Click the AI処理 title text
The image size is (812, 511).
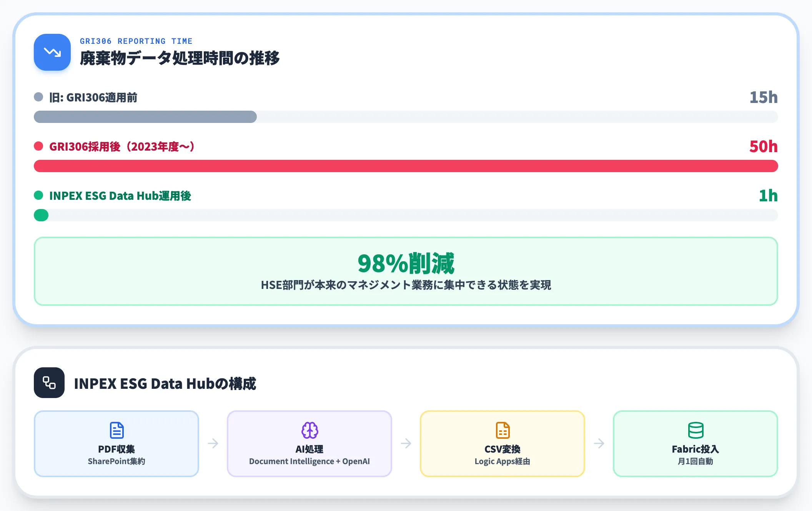pos(309,449)
